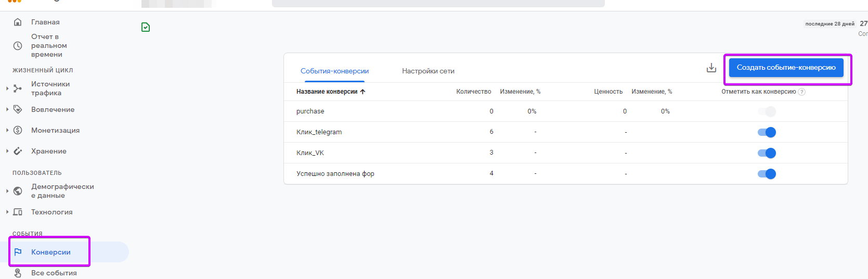Expand the Хранение section arrow

click(7, 151)
